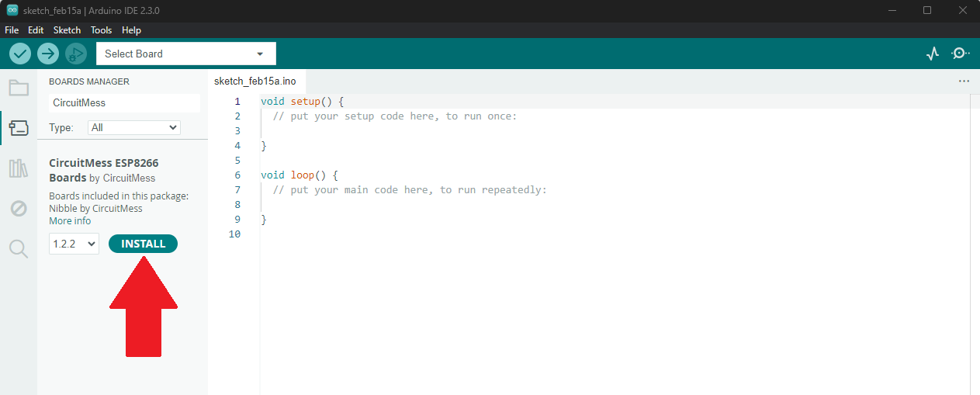
Task: Click the CircuitMess ESP8266 Boards title
Action: 104,170
